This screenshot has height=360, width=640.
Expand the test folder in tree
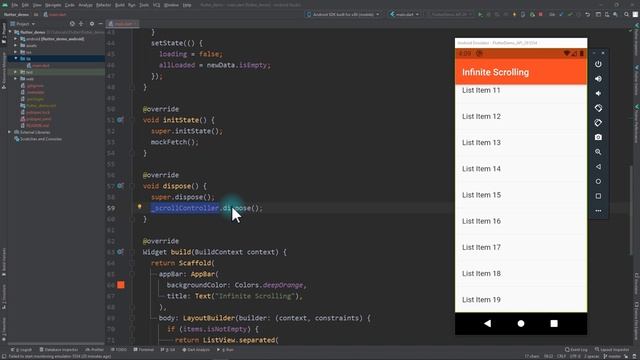pos(16,72)
